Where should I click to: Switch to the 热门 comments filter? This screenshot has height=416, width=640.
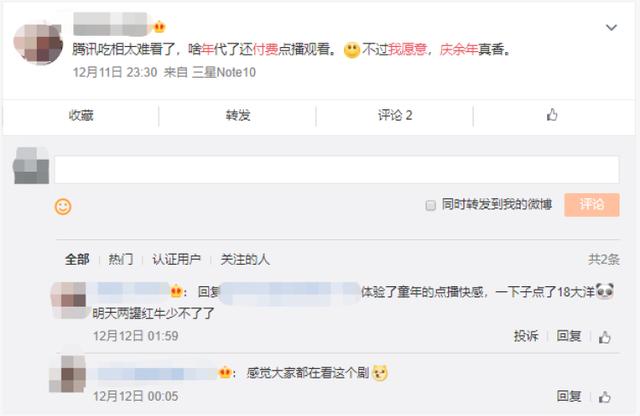tap(121, 259)
